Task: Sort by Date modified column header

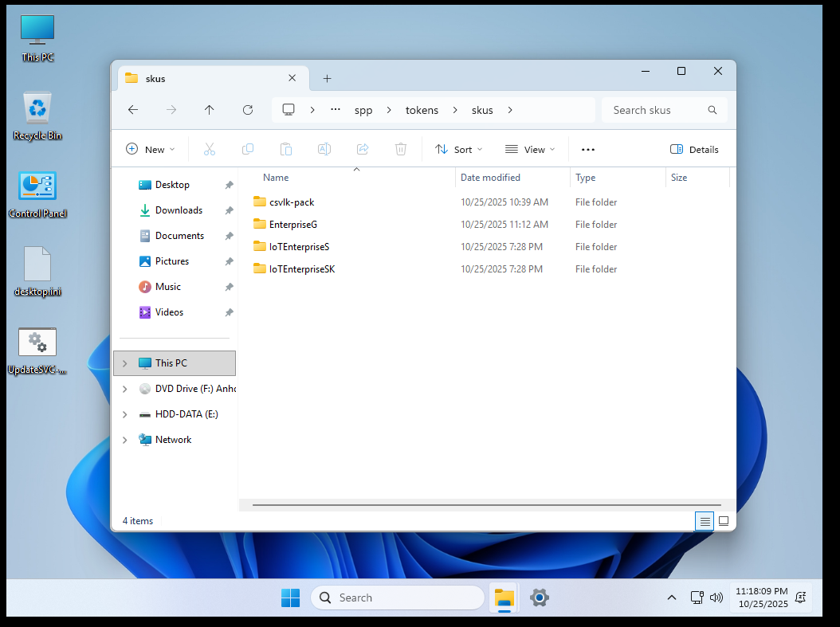Action: click(x=490, y=177)
